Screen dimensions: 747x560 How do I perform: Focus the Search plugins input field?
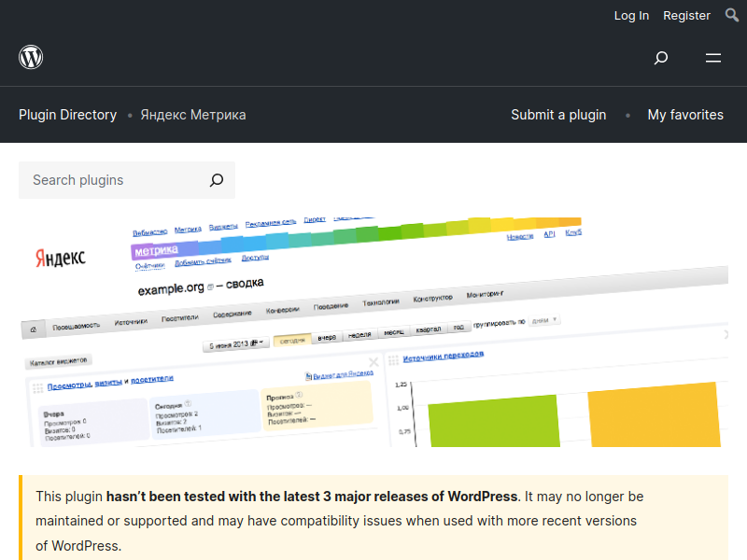pyautogui.click(x=114, y=180)
